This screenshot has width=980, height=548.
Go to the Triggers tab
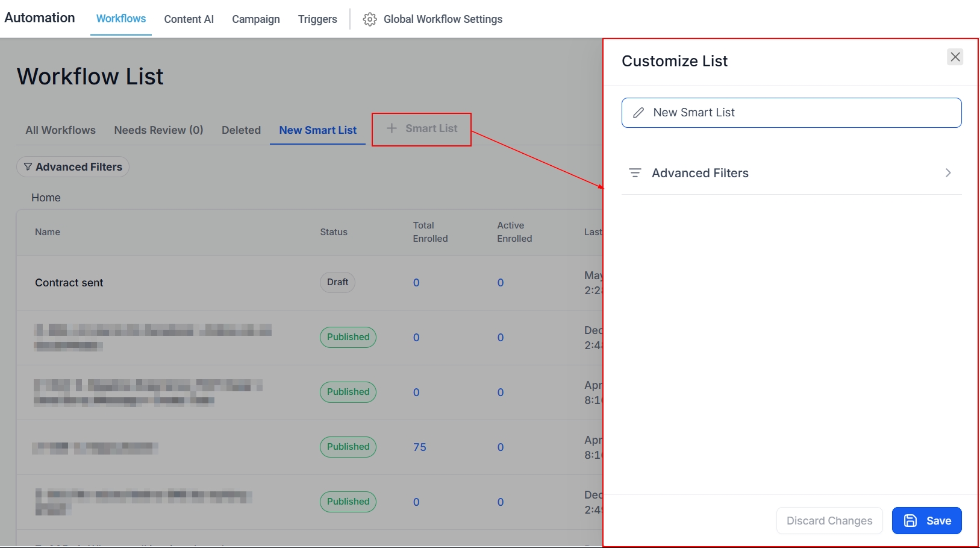point(317,19)
